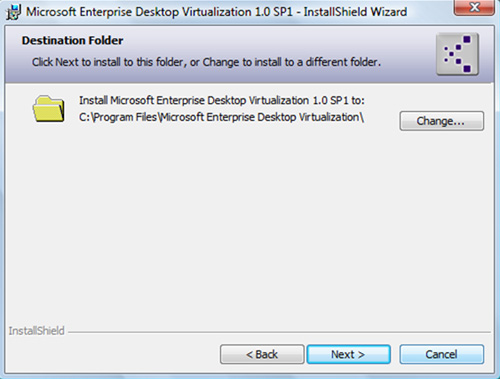Click the purple dotted InstallShield banner graphic

pyautogui.click(x=457, y=54)
